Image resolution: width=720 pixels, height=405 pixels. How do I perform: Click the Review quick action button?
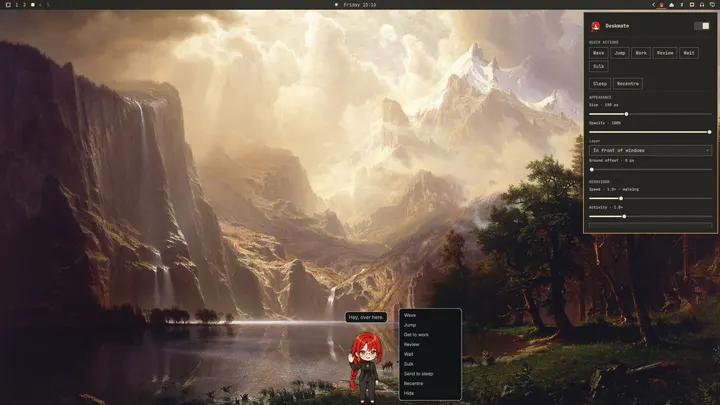tap(665, 53)
